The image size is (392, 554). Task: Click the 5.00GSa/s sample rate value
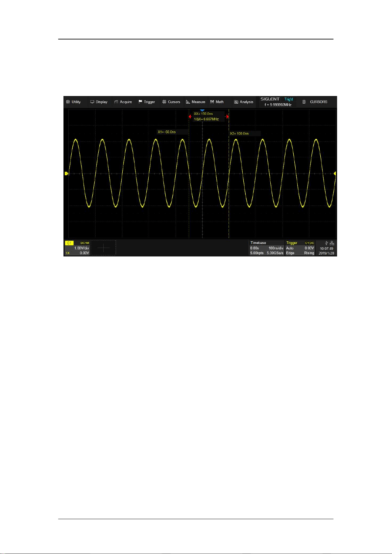click(x=275, y=253)
